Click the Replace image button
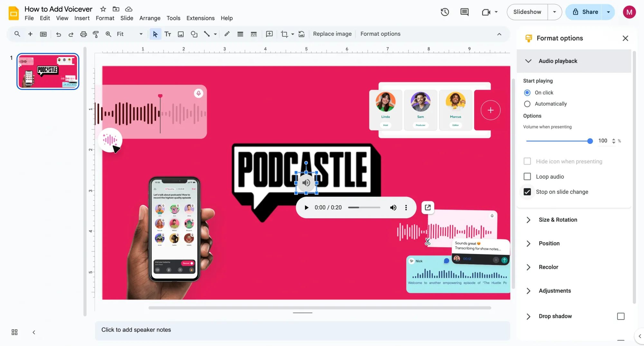The height and width of the screenshot is (346, 644). click(332, 34)
